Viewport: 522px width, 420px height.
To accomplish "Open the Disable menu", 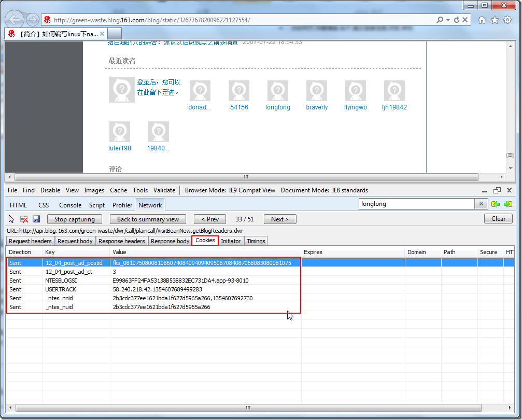I will click(50, 190).
